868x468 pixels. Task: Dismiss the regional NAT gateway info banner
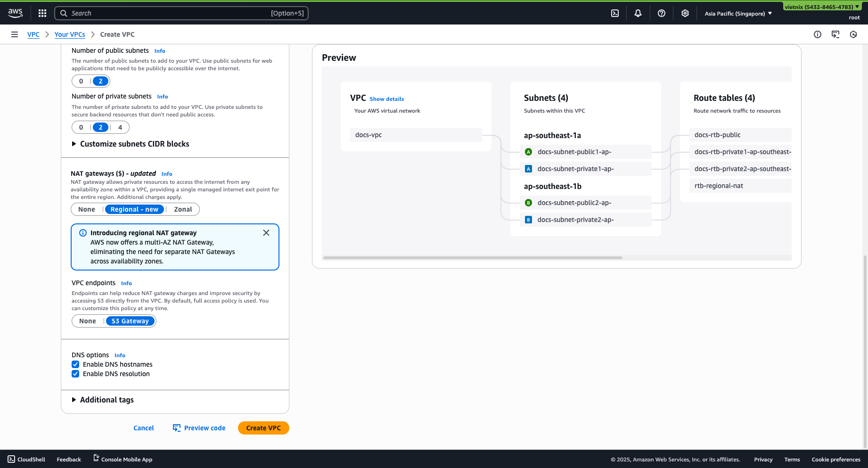[x=266, y=233]
